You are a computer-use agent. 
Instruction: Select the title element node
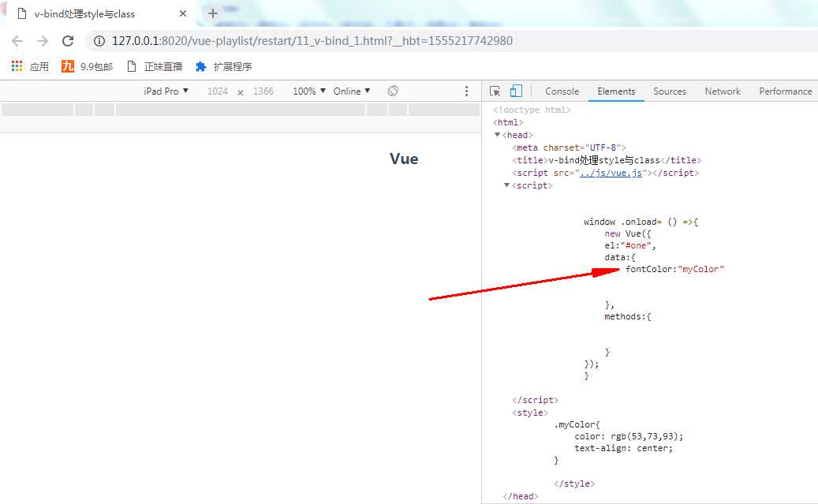[606, 160]
